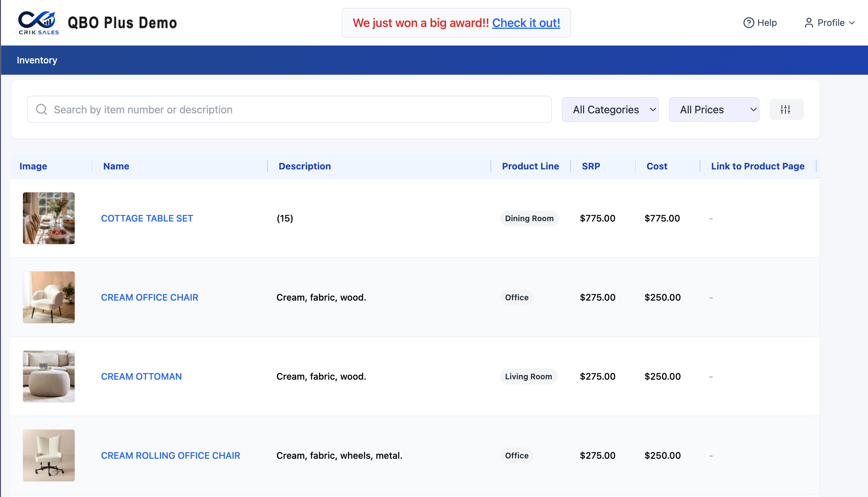The height and width of the screenshot is (497, 868).
Task: Click the Link to Product Page header
Action: point(758,166)
